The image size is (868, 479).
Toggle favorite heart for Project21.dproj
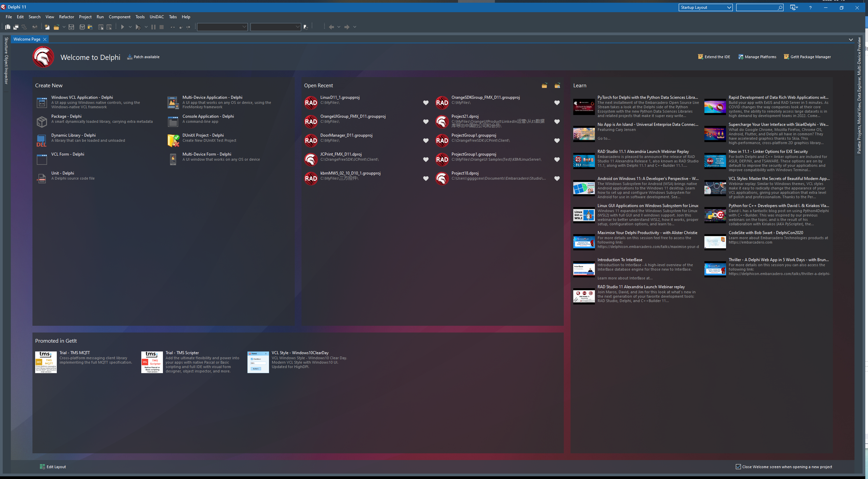[x=557, y=122]
